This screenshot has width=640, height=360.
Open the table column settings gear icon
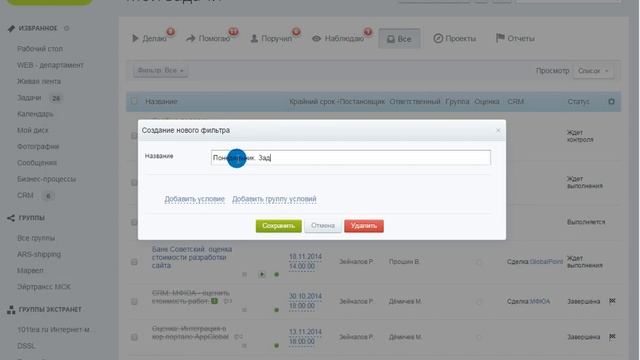point(611,101)
